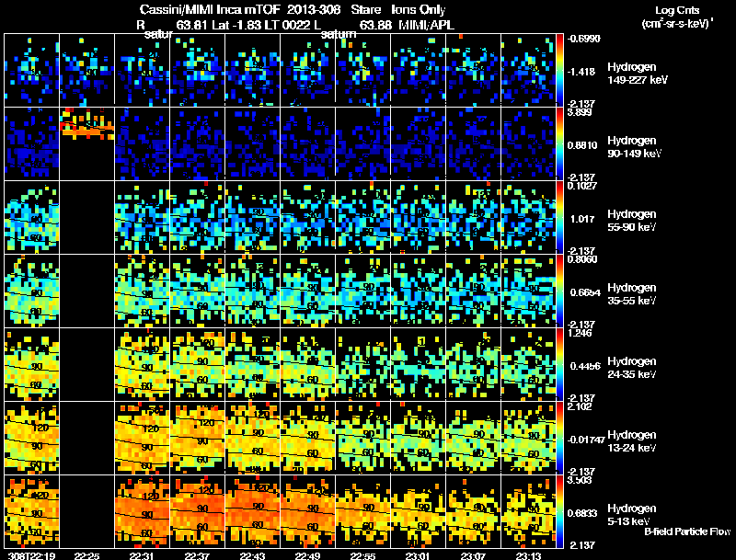Viewport: 736px width, 560px height.
Task: Select the Ions Only text in header
Action: pyautogui.click(x=419, y=9)
